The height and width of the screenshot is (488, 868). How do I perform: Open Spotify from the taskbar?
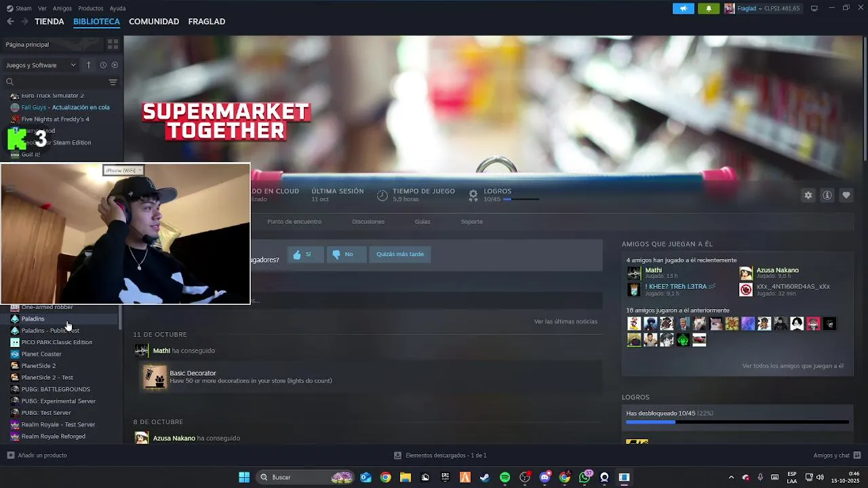(x=505, y=477)
